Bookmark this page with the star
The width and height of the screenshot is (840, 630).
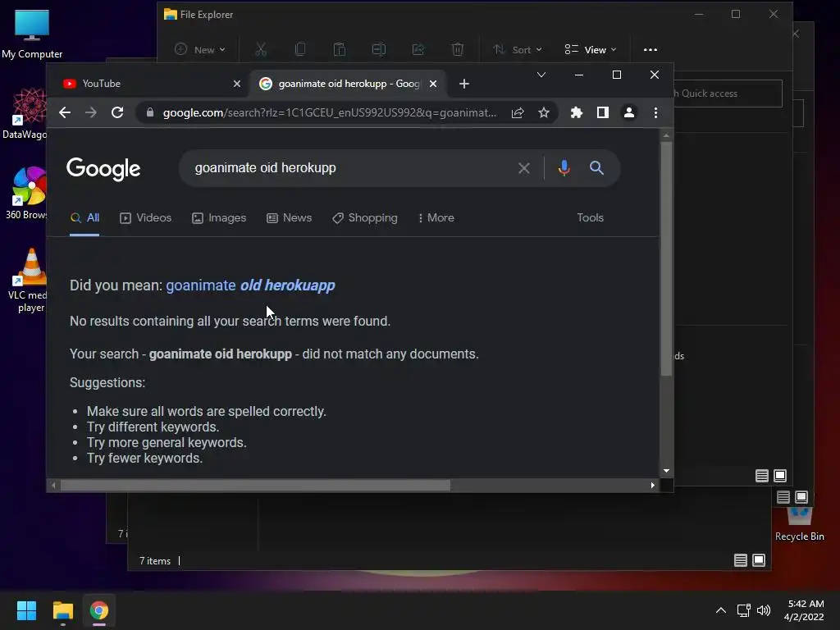544,112
